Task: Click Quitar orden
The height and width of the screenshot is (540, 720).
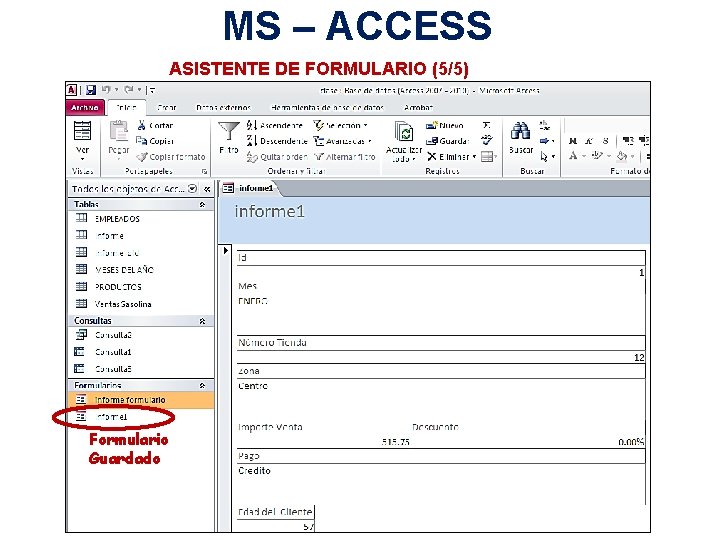Action: point(277,157)
